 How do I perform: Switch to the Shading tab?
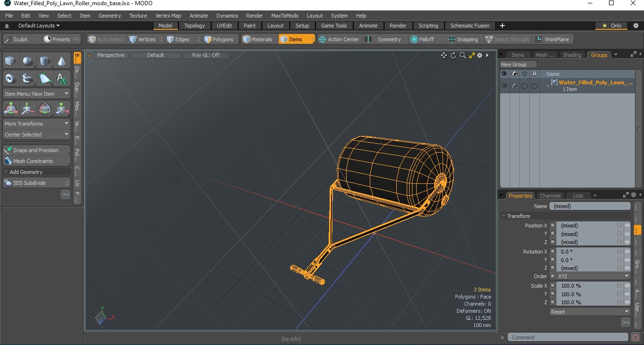[x=572, y=55]
